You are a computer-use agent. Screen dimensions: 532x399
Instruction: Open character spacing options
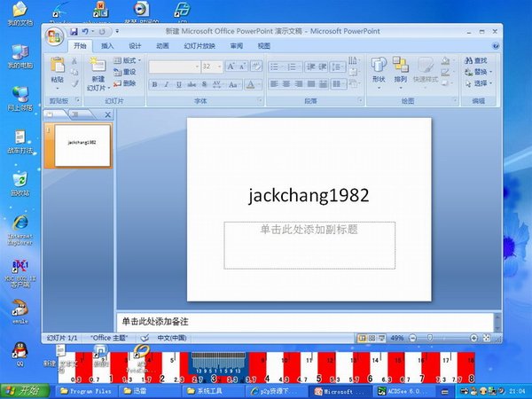point(217,84)
